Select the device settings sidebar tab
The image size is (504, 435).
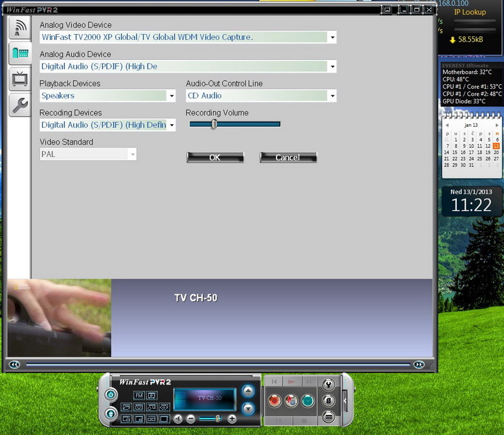tap(20, 53)
